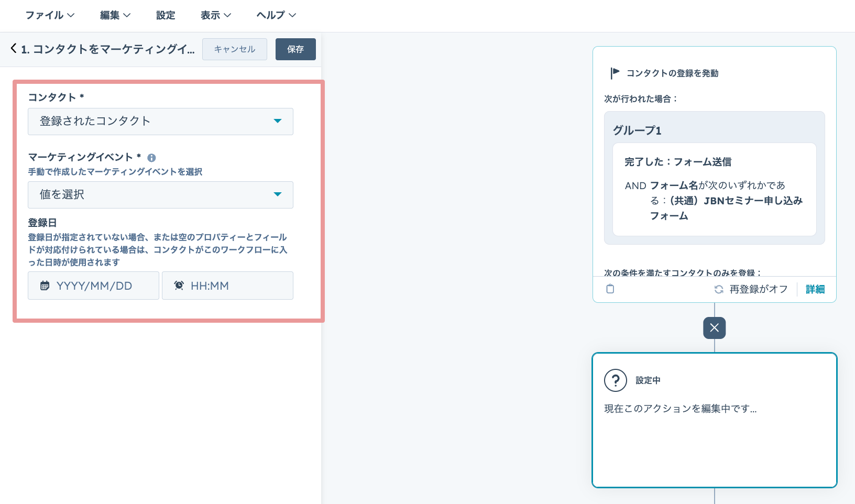Click the info icon next to マーケティングイベント
The width and height of the screenshot is (855, 504).
coord(151,158)
